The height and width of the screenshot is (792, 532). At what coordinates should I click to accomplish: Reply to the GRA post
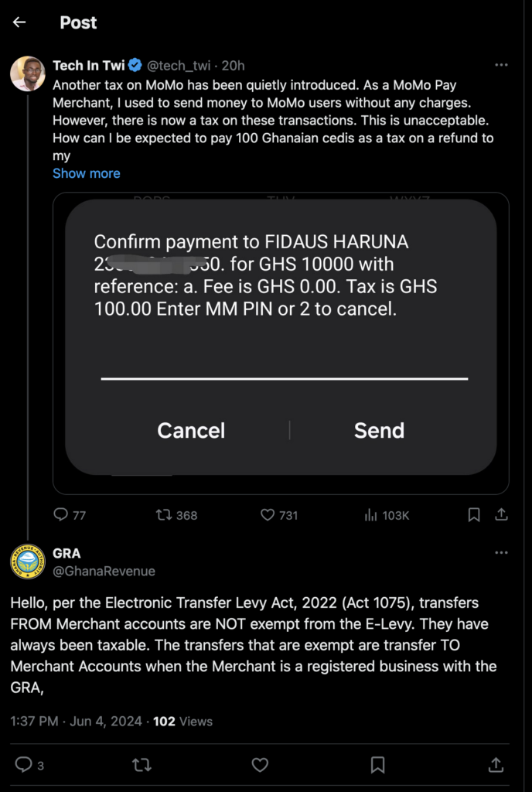point(24,765)
